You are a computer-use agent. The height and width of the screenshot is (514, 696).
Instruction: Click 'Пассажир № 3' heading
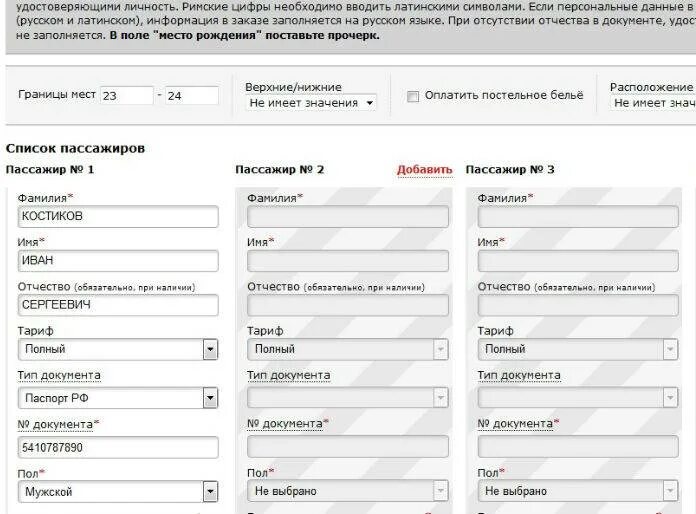[x=510, y=170]
